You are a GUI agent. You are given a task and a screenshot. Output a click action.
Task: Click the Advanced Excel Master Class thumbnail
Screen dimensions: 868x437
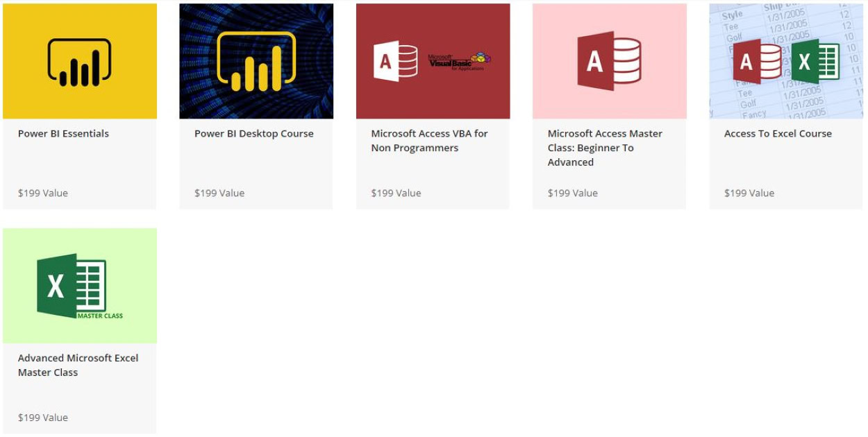tap(79, 284)
